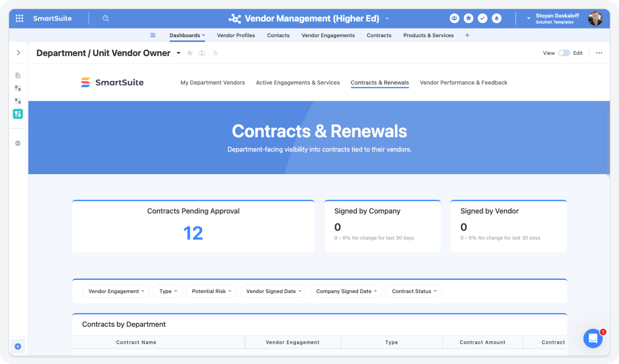Screen dimensions: 619x364
Task: Click Stoyan Daskaloff profile avatar
Action: [595, 18]
